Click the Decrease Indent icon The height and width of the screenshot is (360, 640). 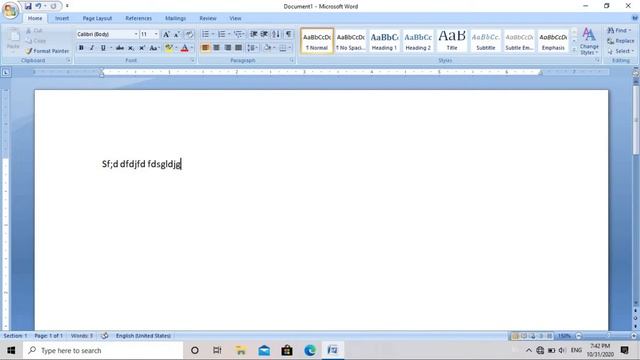(253, 34)
